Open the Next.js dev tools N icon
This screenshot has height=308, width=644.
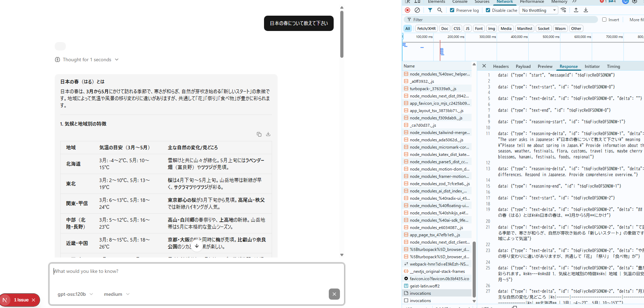coord(5,300)
